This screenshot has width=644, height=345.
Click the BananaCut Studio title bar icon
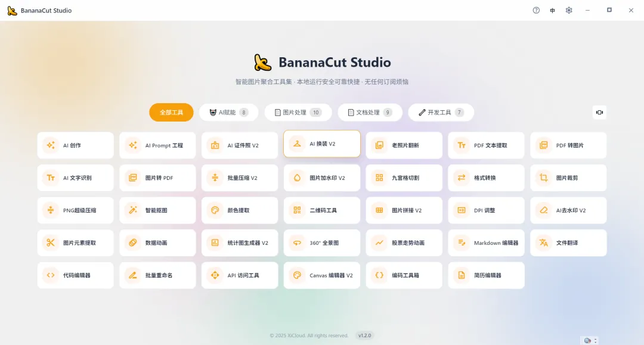click(x=13, y=11)
